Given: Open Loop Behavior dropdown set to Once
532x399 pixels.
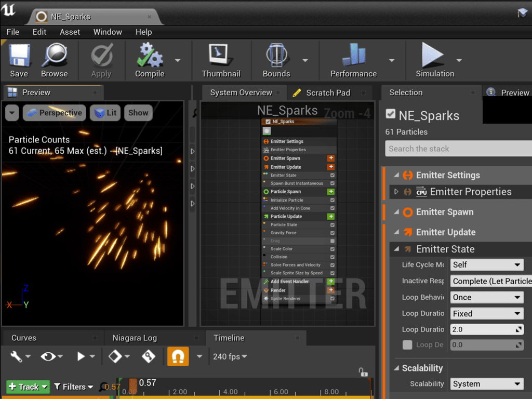Looking at the screenshot, I should pyautogui.click(x=486, y=297).
